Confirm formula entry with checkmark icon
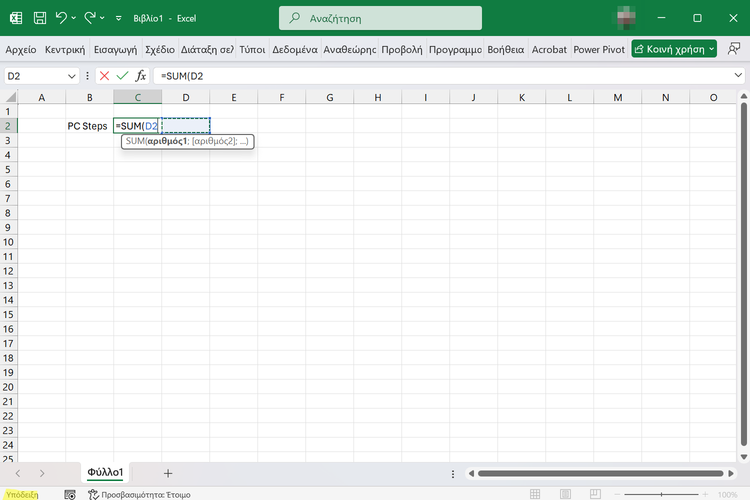The height and width of the screenshot is (500, 750). tap(122, 76)
